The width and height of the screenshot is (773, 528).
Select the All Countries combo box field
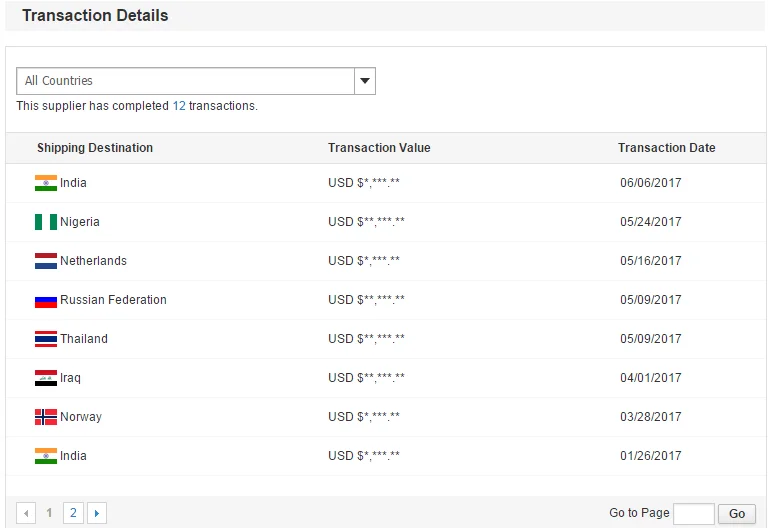point(196,81)
